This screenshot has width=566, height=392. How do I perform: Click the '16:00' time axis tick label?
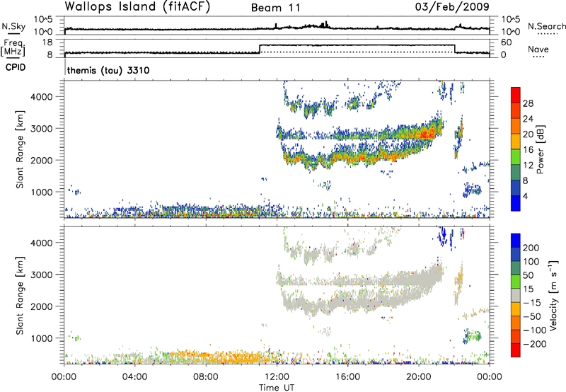click(x=347, y=377)
